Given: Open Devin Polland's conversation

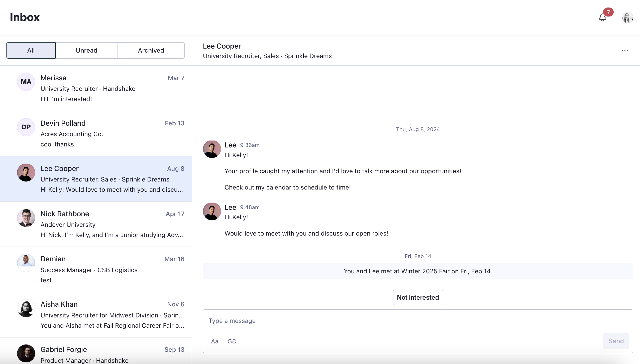Looking at the screenshot, I should pyautogui.click(x=96, y=133).
